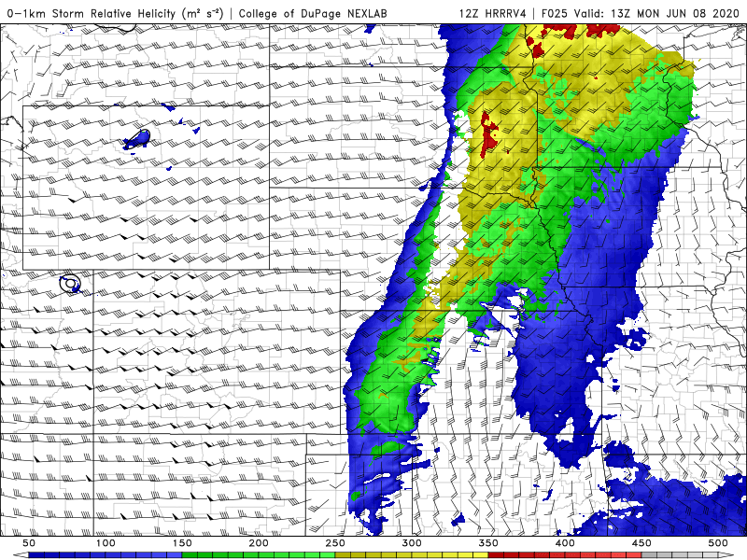Click the legend value '100'
This screenshot has height=560, width=747.
106,543
